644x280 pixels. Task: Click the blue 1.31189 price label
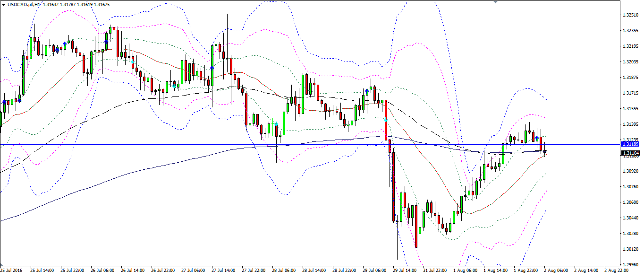click(631, 144)
